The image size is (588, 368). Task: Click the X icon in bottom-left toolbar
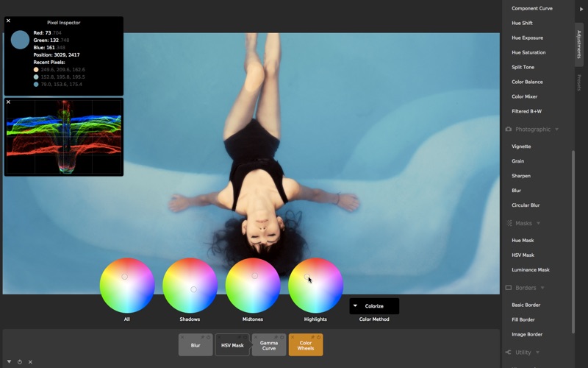pos(30,361)
